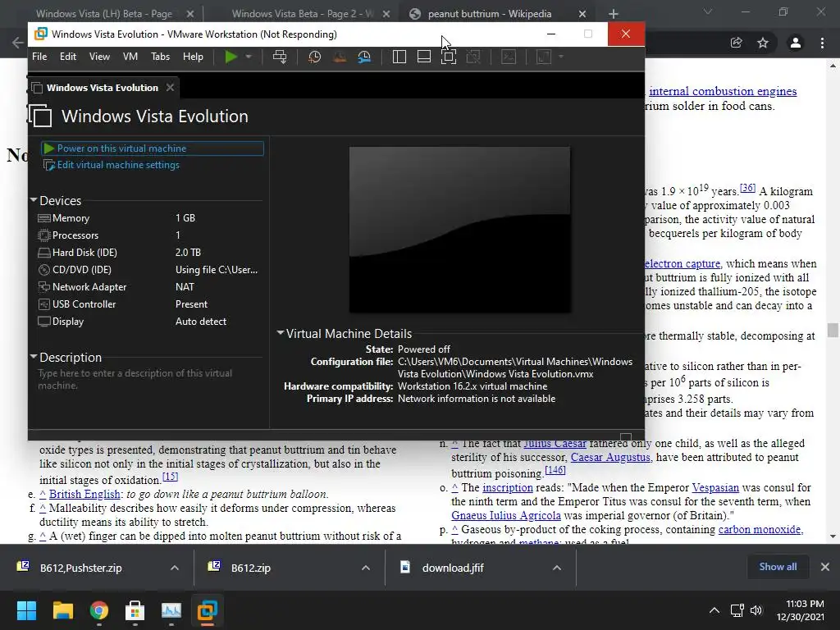The image size is (840, 630).
Task: Select the Hard Disk (IDE) device
Action: [x=148, y=253]
